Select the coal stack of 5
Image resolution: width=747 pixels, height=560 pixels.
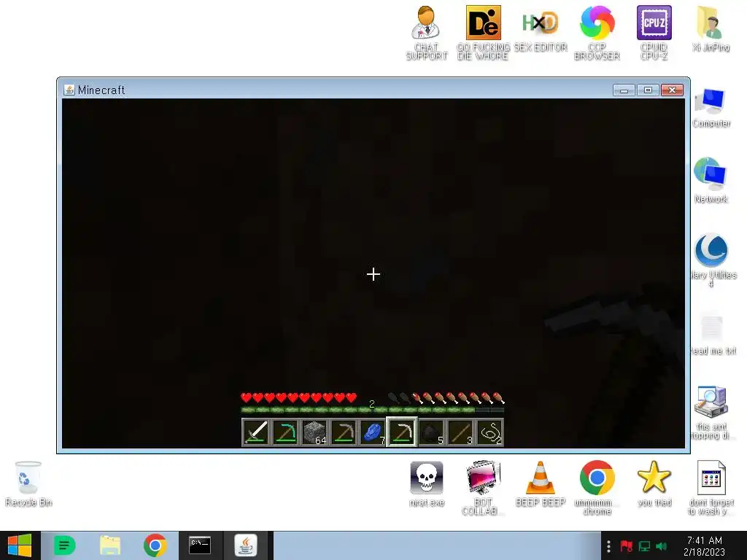coord(431,432)
